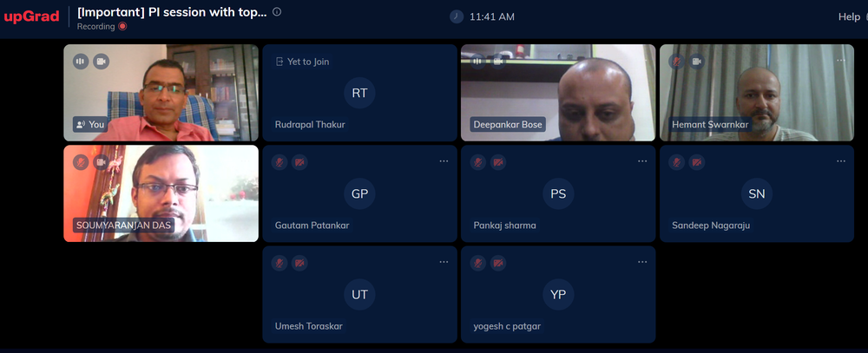Image resolution: width=868 pixels, height=353 pixels.
Task: Click the camera icon on your own tile
Action: click(101, 61)
